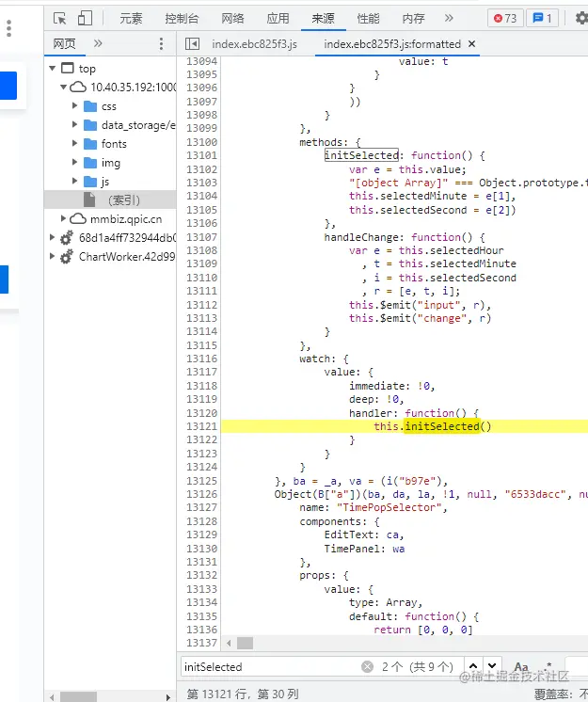The image size is (588, 702).
Task: Click navigator horizontal scrollbar right arrow
Action: 167,697
